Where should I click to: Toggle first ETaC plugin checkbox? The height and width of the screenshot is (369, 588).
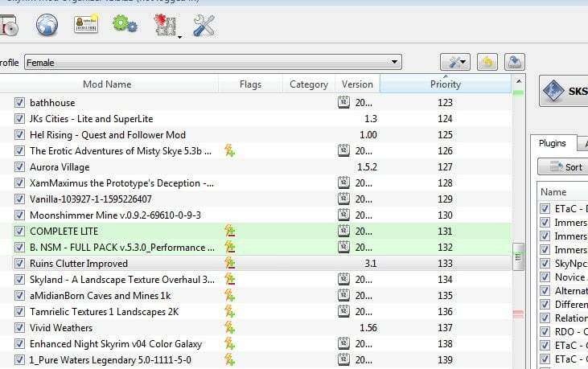pos(545,209)
